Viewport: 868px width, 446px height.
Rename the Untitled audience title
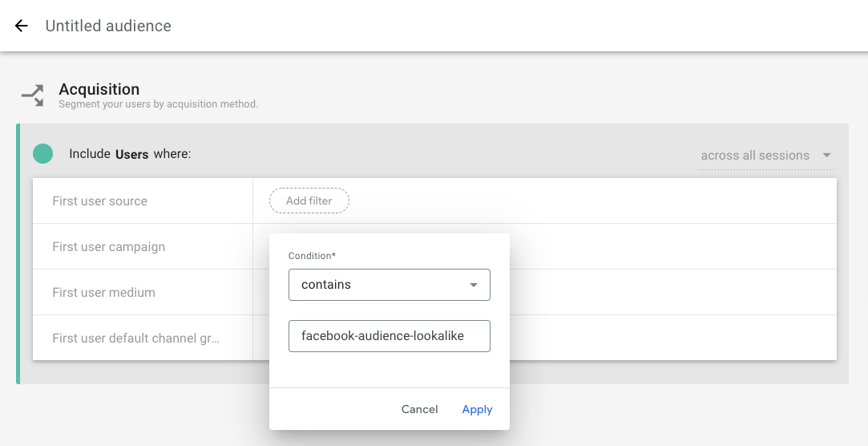pyautogui.click(x=108, y=26)
